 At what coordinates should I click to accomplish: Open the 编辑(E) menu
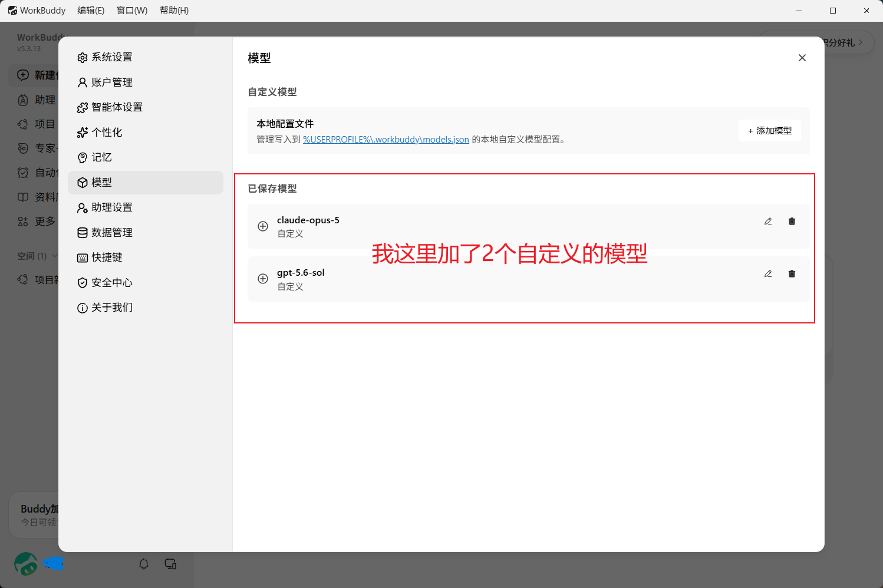click(x=91, y=11)
